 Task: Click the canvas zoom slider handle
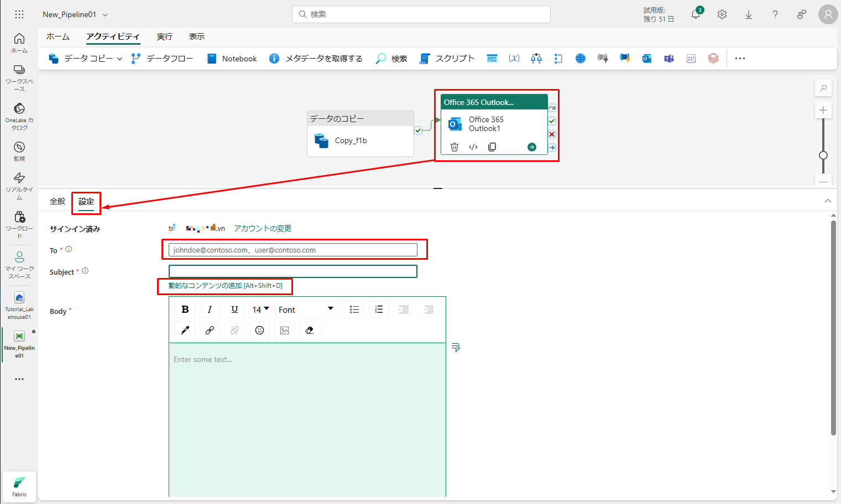pos(823,155)
